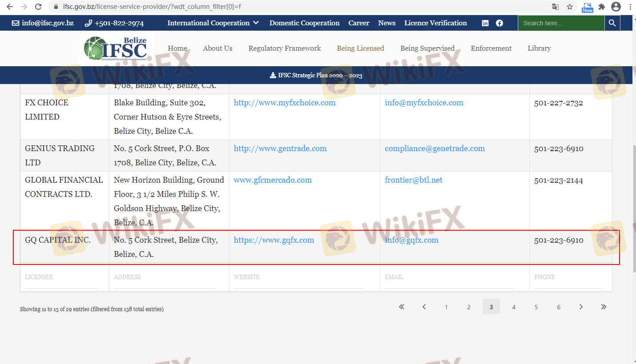Open the Chrome profile avatar icon
The image size is (636, 364).
[x=616, y=7]
